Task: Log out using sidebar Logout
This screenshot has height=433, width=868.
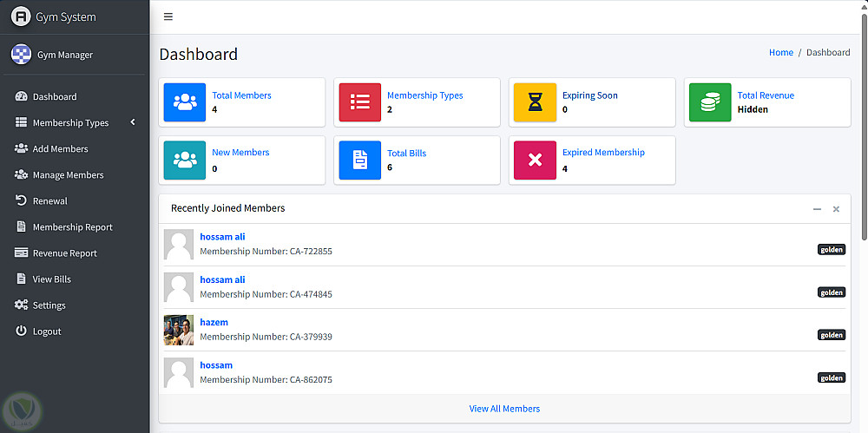Action: tap(47, 331)
